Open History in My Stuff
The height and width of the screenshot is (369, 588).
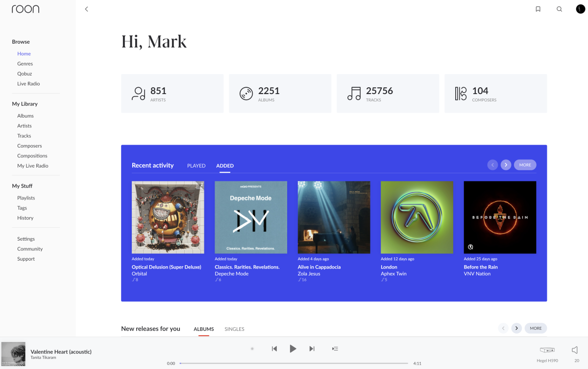click(x=25, y=218)
